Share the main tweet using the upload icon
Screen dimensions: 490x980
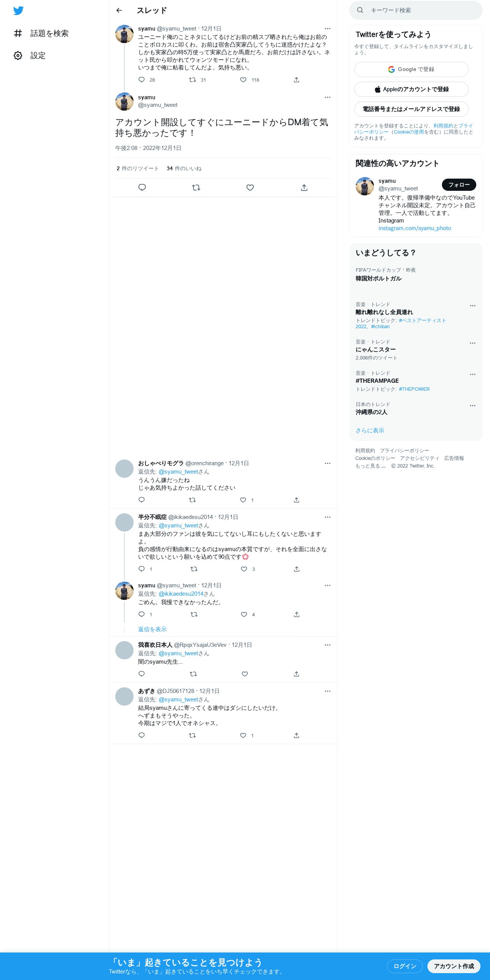(x=304, y=187)
